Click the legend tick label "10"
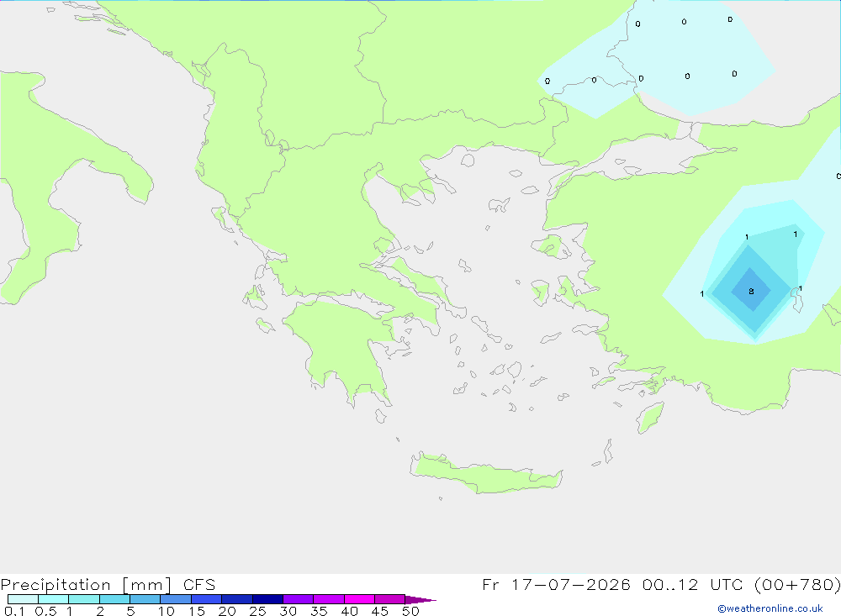The image size is (841, 616). pos(167,611)
